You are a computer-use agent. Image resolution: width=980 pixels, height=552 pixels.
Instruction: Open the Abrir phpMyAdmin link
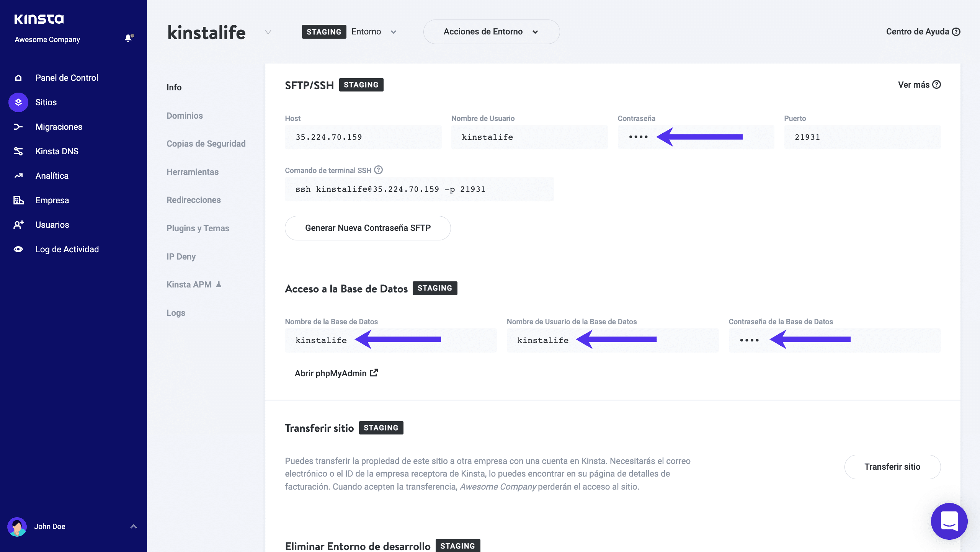336,373
